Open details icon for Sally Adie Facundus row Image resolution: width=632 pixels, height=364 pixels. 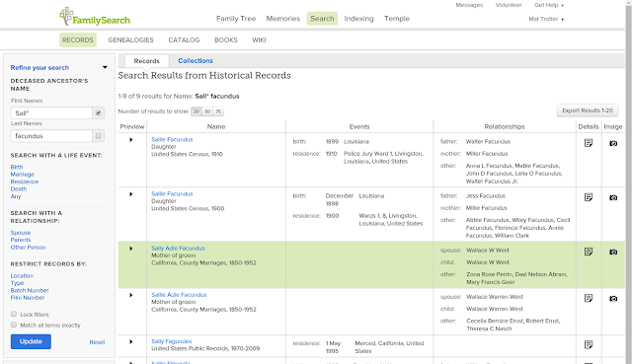(x=589, y=252)
